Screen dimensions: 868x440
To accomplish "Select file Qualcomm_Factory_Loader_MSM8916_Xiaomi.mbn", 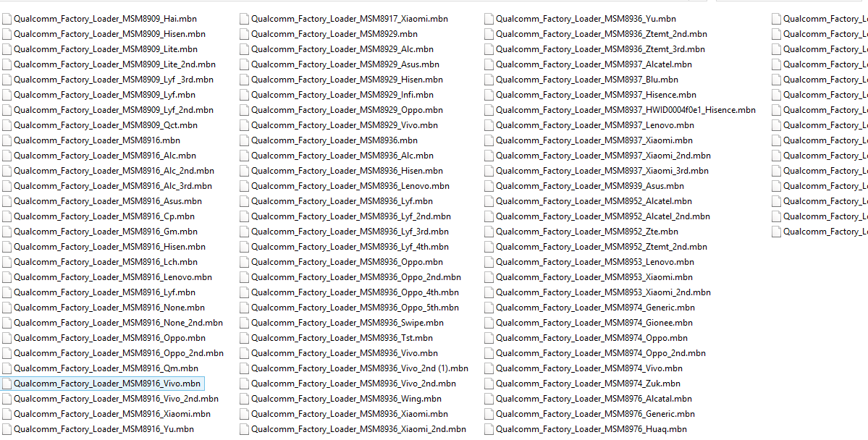I will coord(111,413).
